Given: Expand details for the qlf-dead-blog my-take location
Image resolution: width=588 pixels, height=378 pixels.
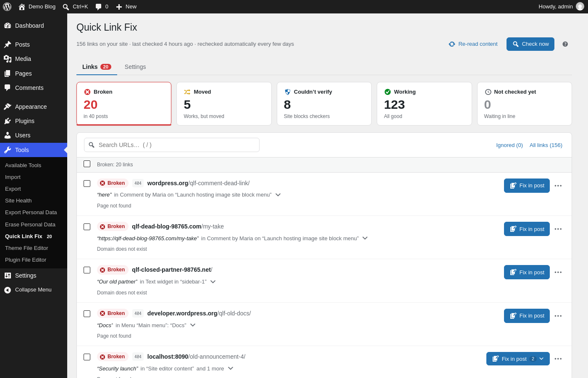Looking at the screenshot, I should [365, 238].
